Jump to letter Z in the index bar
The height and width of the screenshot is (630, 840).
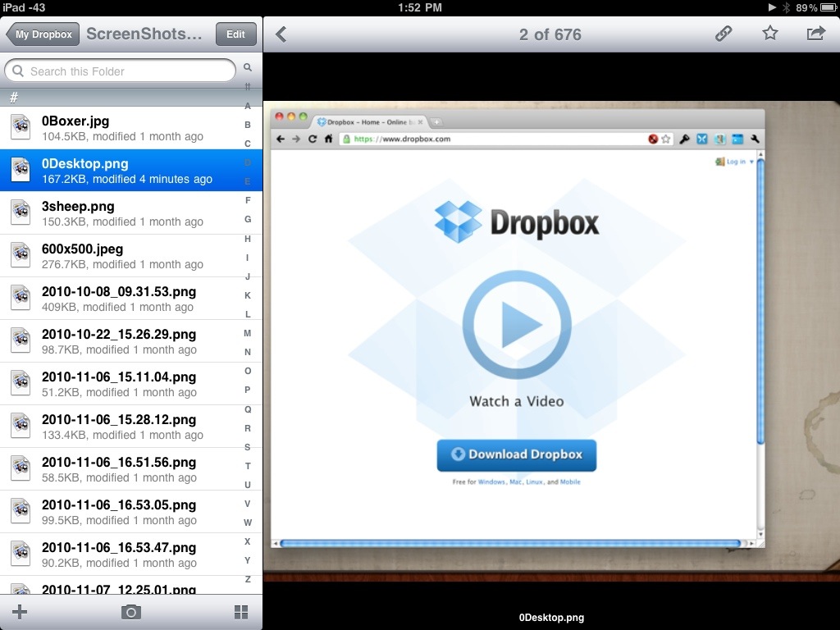[248, 579]
